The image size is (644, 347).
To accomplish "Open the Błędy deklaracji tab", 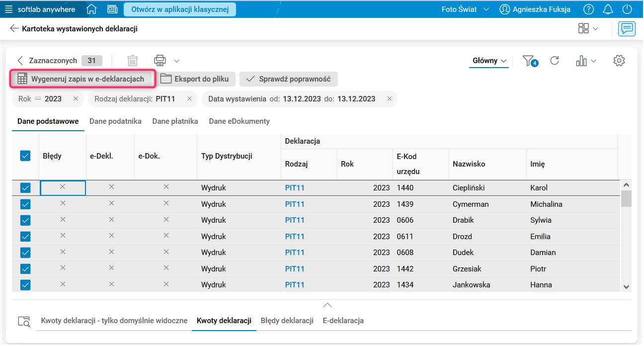I will [x=287, y=321].
